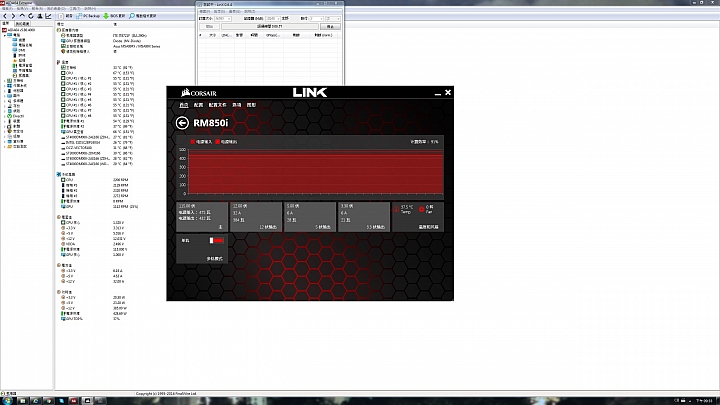Image resolution: width=720 pixels, height=405 pixels.
Task: Select the Asus motherboard name row in AIDA64
Action: (110, 46)
